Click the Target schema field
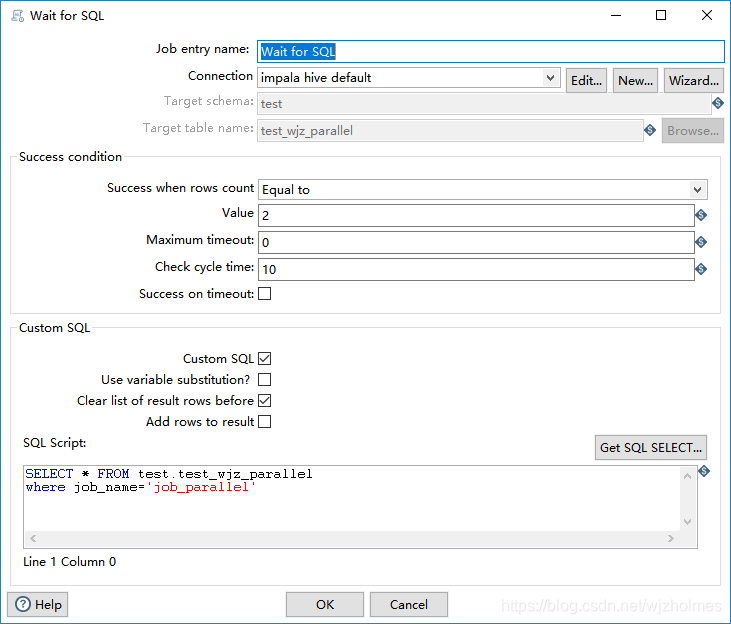The image size is (731, 624). tap(484, 104)
